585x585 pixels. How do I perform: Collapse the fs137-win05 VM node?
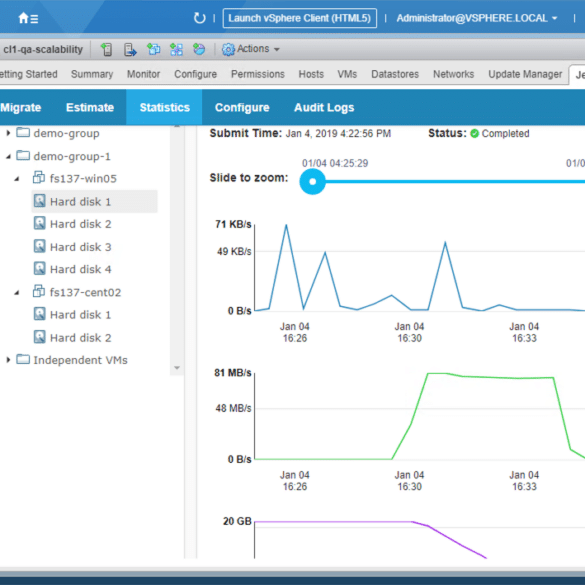17,179
